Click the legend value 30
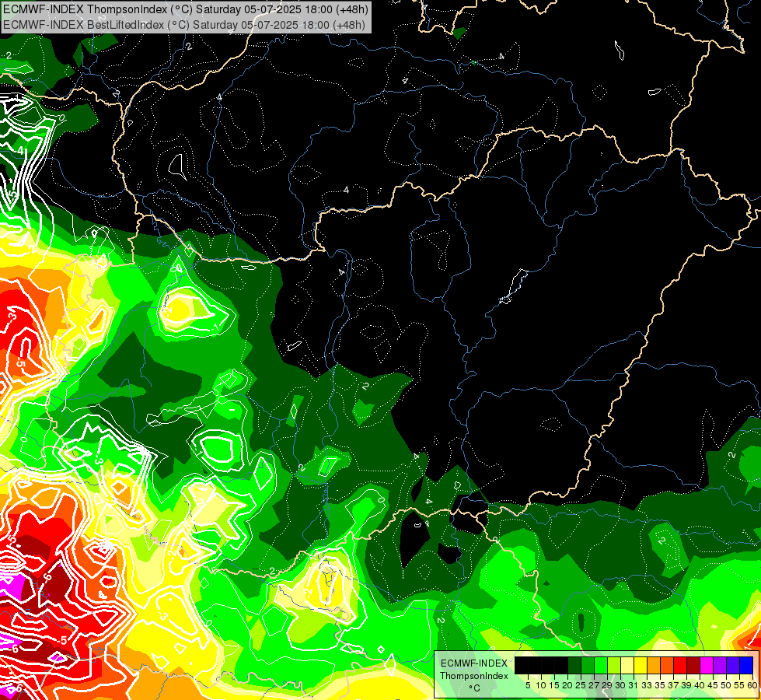 [x=620, y=685]
